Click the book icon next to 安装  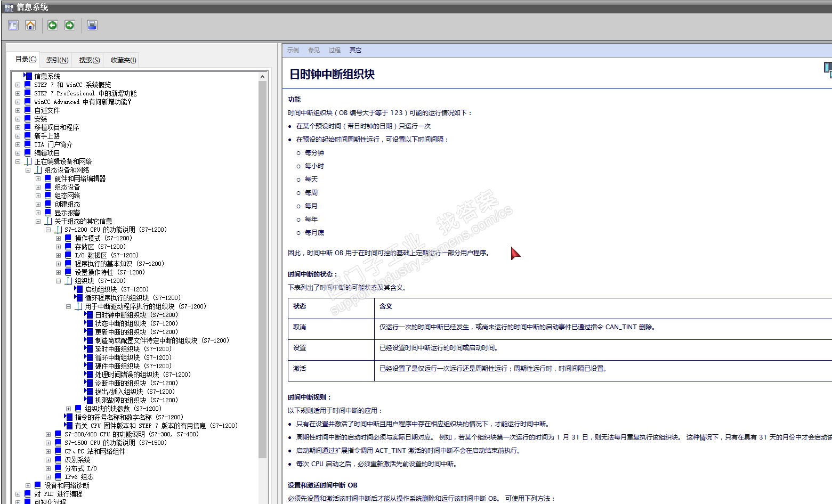click(28, 119)
